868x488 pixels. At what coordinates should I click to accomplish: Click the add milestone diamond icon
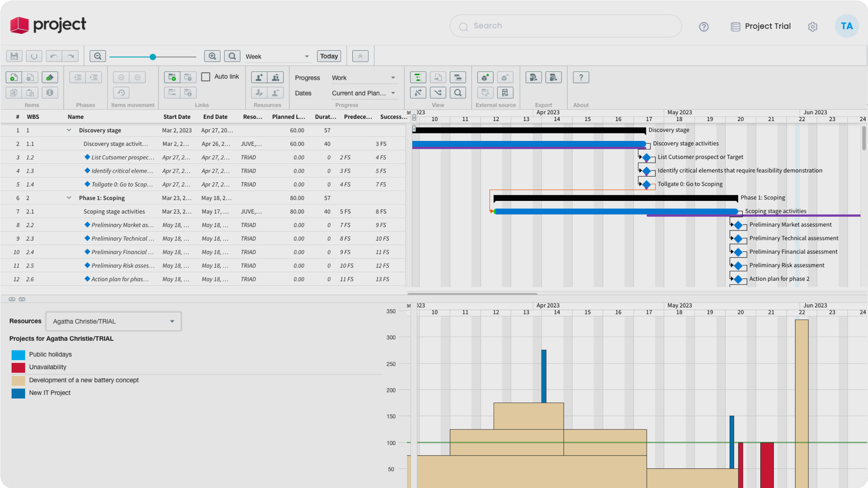50,77
